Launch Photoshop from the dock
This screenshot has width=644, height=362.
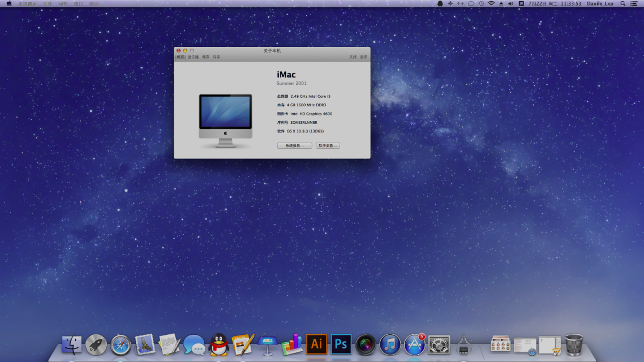pyautogui.click(x=341, y=344)
